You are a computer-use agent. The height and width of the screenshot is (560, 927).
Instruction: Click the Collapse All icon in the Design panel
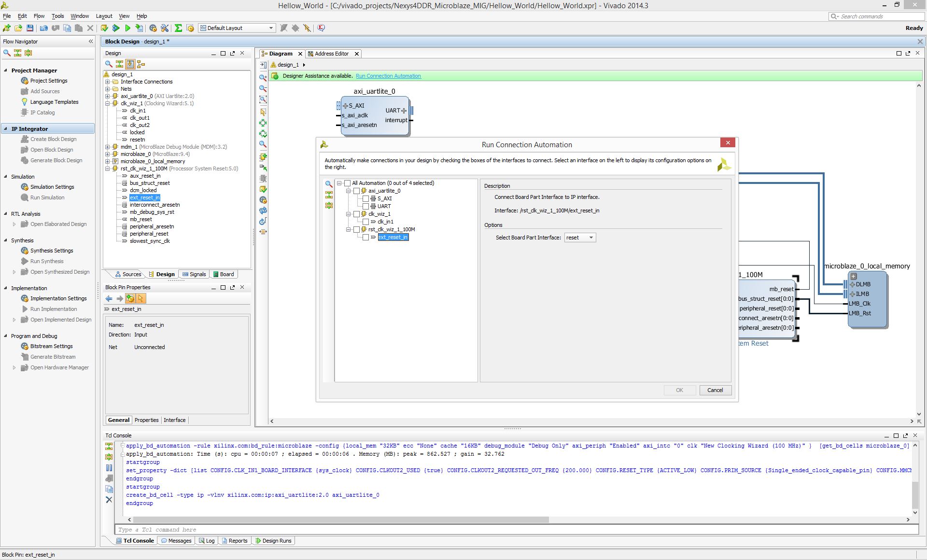pyautogui.click(x=119, y=64)
